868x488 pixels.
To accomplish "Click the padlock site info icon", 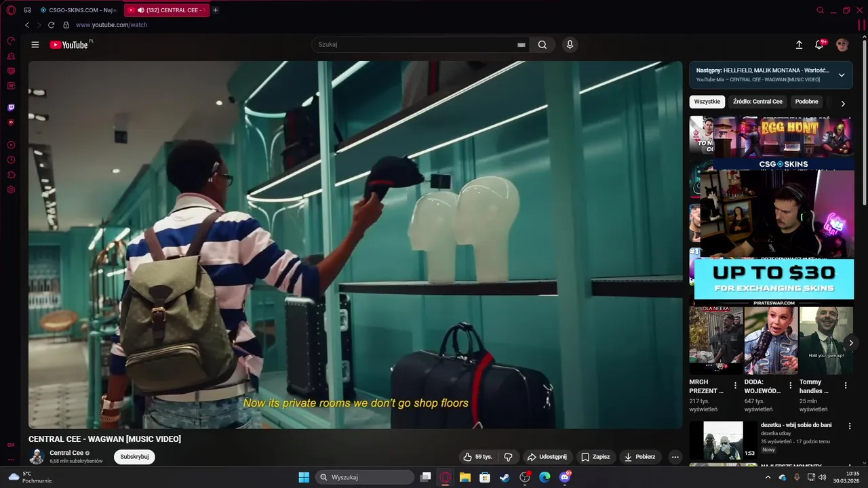I will [66, 25].
